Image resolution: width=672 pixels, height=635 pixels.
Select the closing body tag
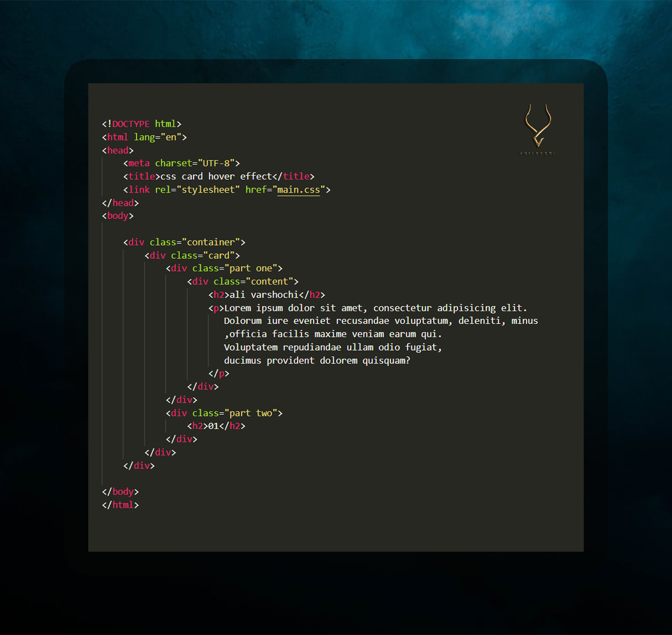[x=121, y=491]
